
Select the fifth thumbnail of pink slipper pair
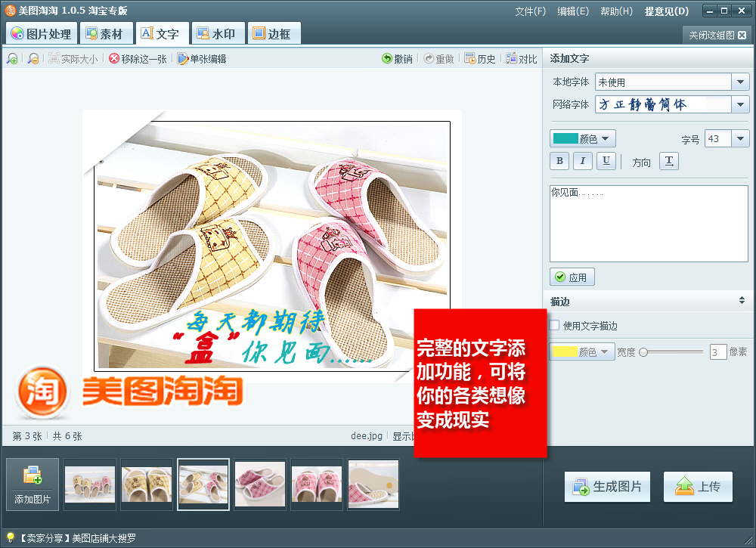[x=317, y=485]
